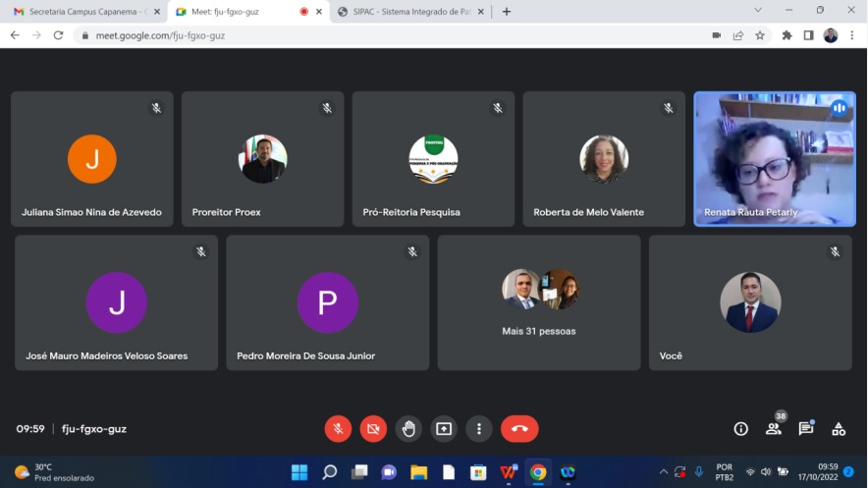Show the participants list with 38 people
This screenshot has height=488, width=868.
pos(774,429)
